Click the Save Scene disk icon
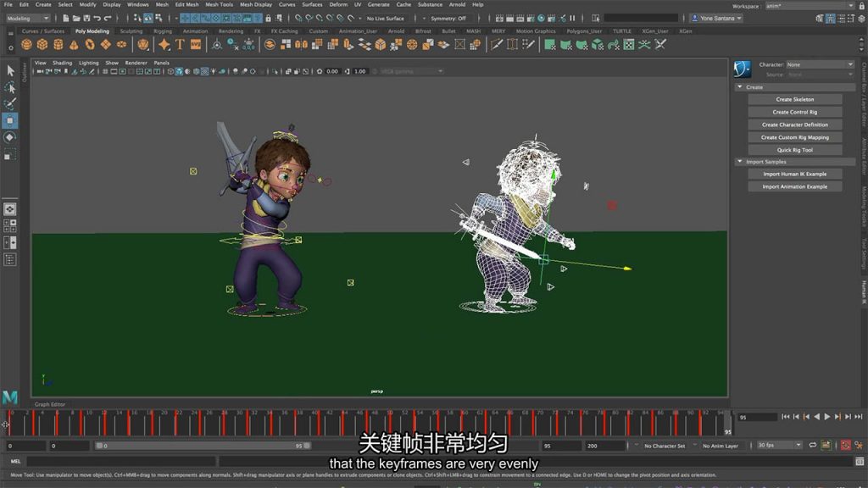868x488 pixels. click(86, 19)
